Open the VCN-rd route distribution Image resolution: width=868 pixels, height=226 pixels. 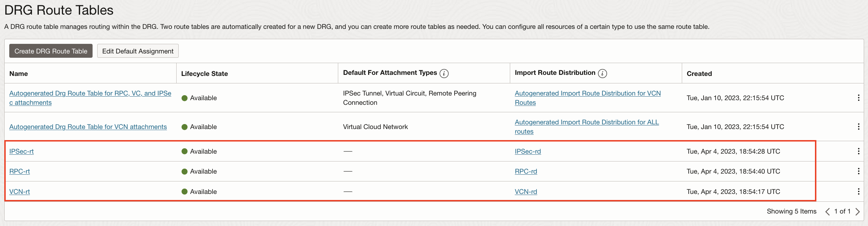click(x=526, y=191)
